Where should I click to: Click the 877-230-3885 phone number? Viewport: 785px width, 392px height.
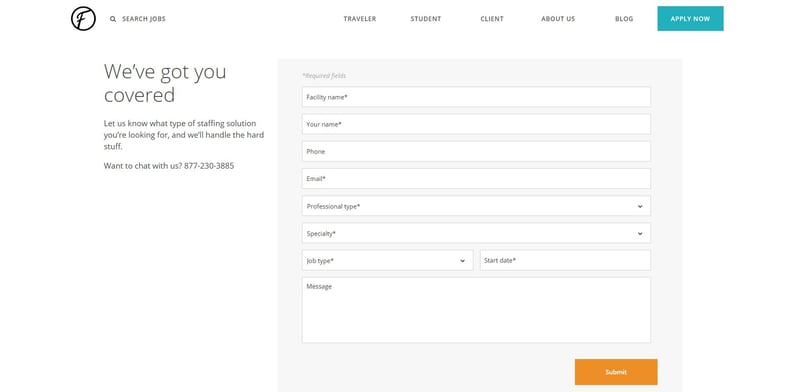point(209,166)
